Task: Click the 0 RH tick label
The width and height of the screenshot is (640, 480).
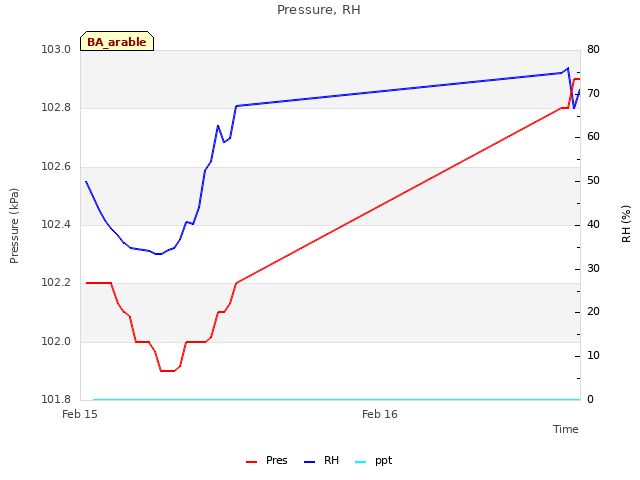Action: [590, 399]
